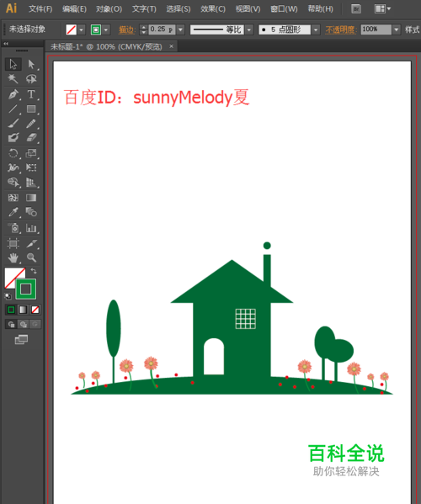This screenshot has width=421, height=504.
Task: Click the green stroke swatch in toolbox
Action: pos(26,289)
